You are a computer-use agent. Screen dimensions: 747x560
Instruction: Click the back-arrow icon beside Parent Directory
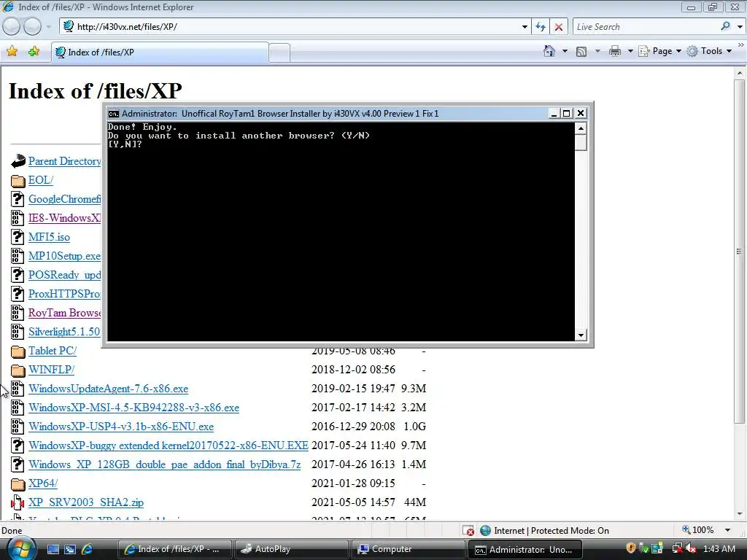18,161
